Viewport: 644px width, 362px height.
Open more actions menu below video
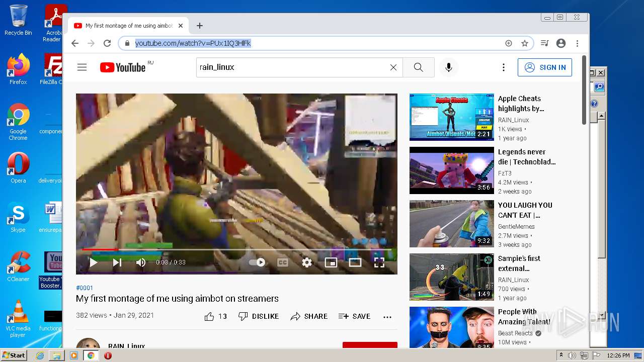tap(387, 317)
